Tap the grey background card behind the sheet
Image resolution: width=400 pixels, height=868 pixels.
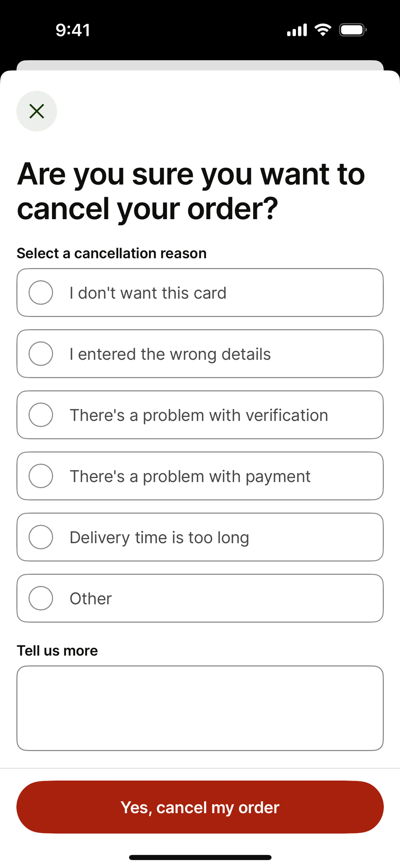[x=200, y=65]
